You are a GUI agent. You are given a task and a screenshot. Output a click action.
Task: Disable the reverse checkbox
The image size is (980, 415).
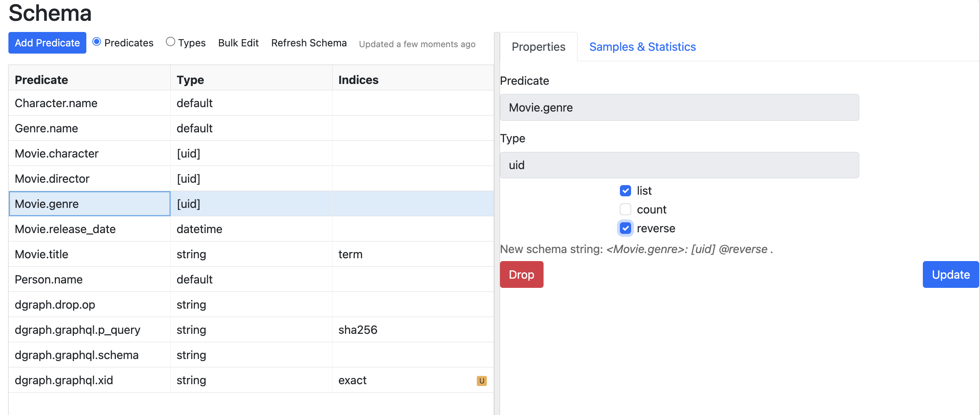coord(625,228)
